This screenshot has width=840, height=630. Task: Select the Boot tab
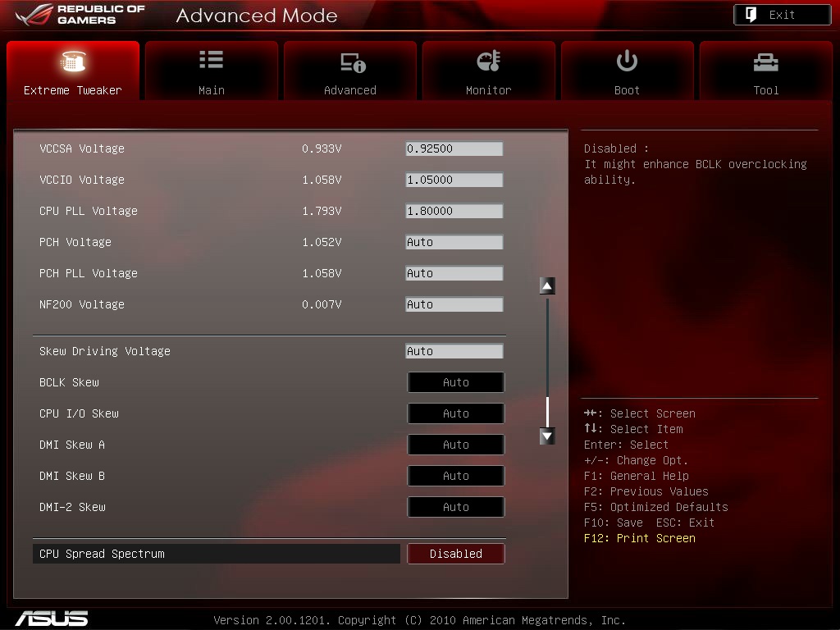click(628, 71)
